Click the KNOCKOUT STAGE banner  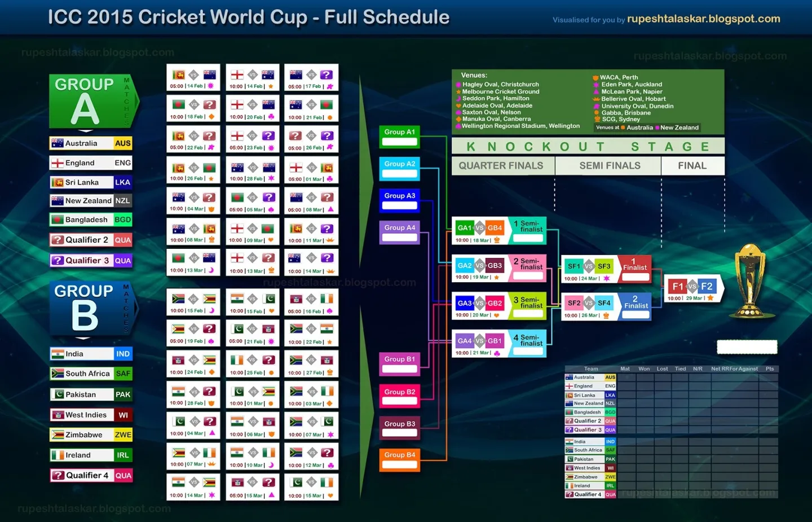588,147
